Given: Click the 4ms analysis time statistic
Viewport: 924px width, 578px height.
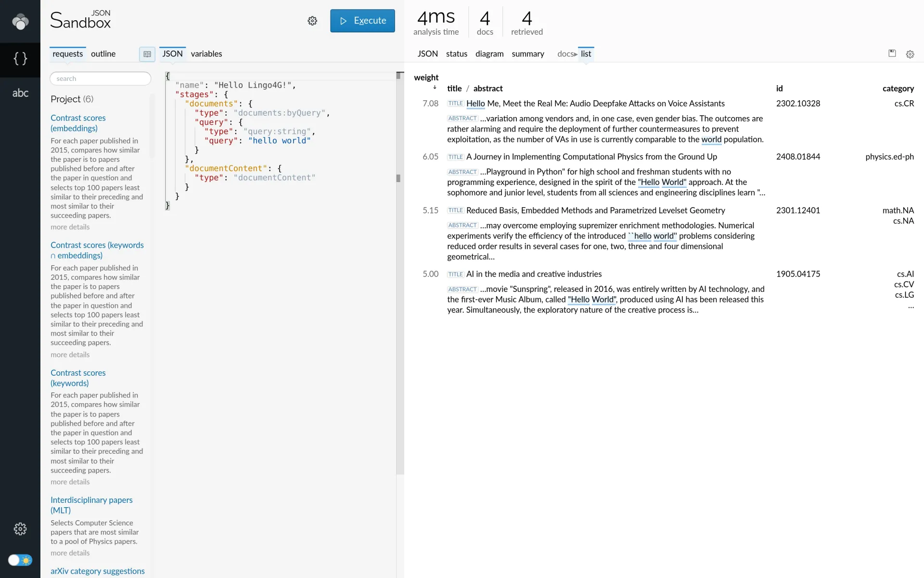Looking at the screenshot, I should [x=436, y=23].
